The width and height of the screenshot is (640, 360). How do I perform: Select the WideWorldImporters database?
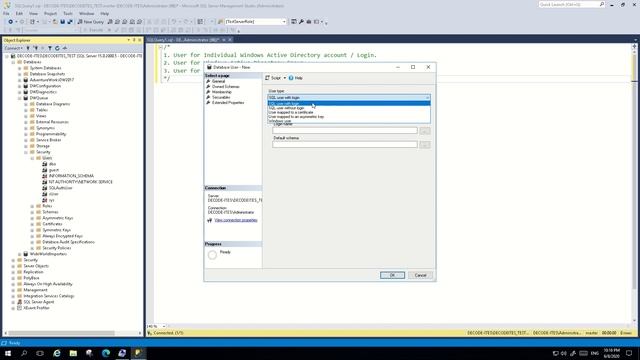pyautogui.click(x=48, y=254)
